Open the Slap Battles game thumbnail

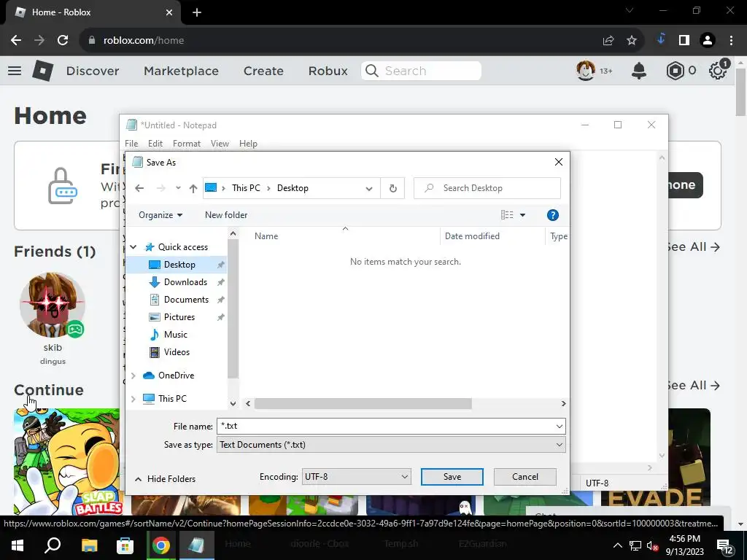(x=66, y=461)
